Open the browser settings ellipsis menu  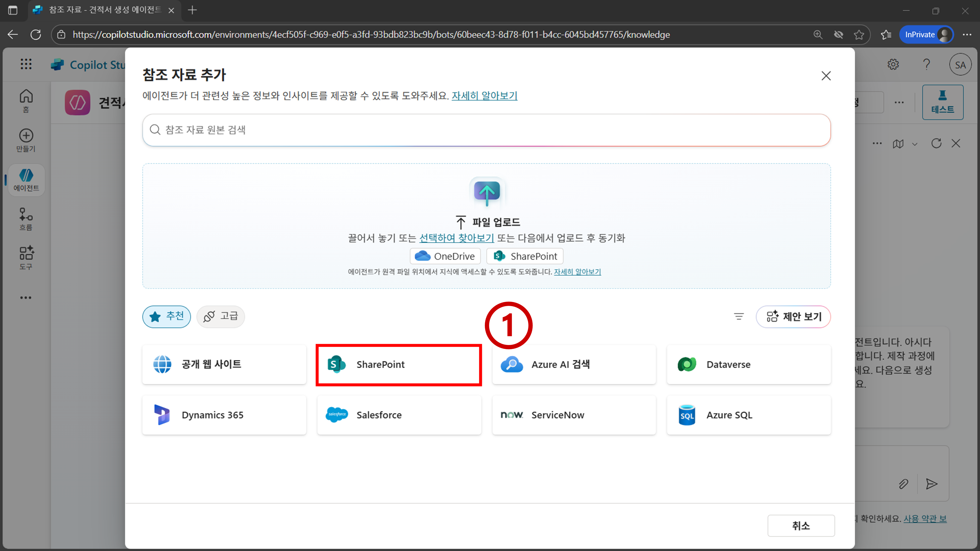[967, 35]
